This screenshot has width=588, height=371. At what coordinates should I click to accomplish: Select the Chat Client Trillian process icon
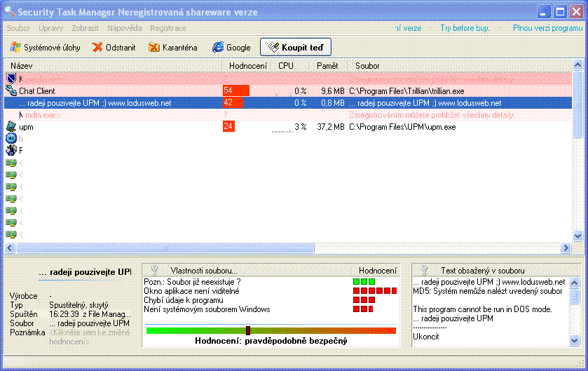pos(11,90)
